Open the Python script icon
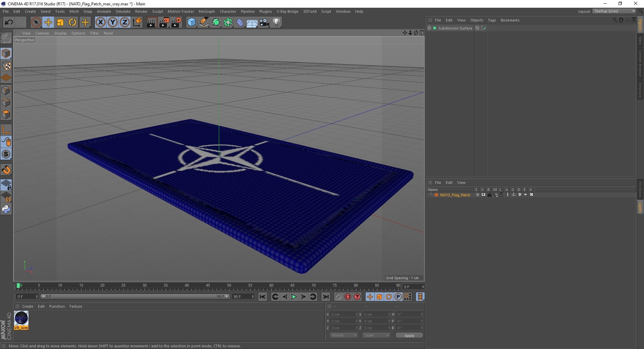Screen dimensions: 644x349 [x=6, y=209]
